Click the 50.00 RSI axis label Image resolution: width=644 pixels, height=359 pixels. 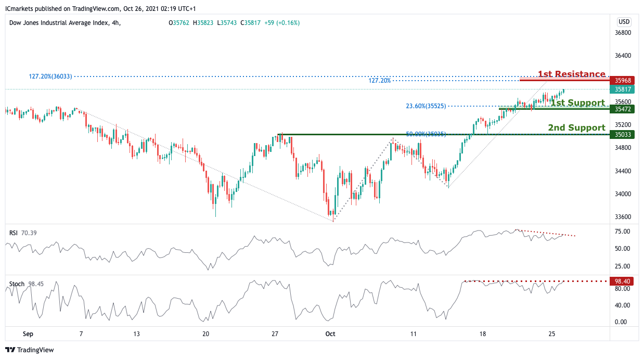tap(623, 249)
